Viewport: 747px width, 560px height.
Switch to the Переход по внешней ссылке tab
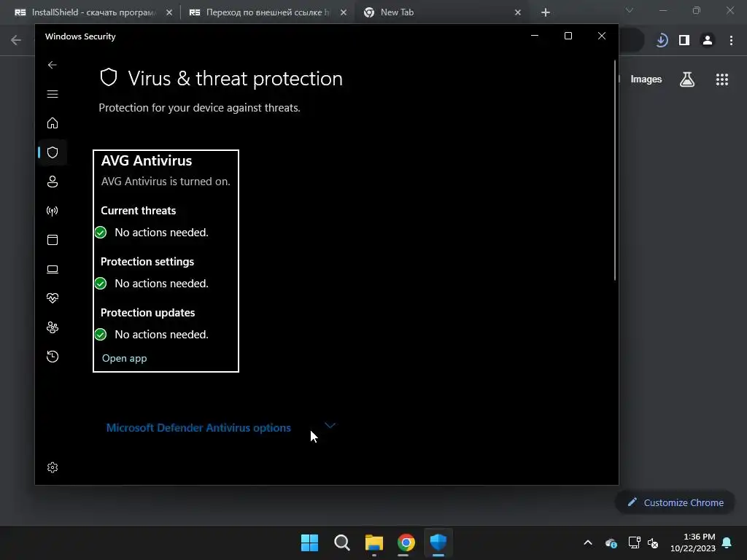(x=268, y=12)
